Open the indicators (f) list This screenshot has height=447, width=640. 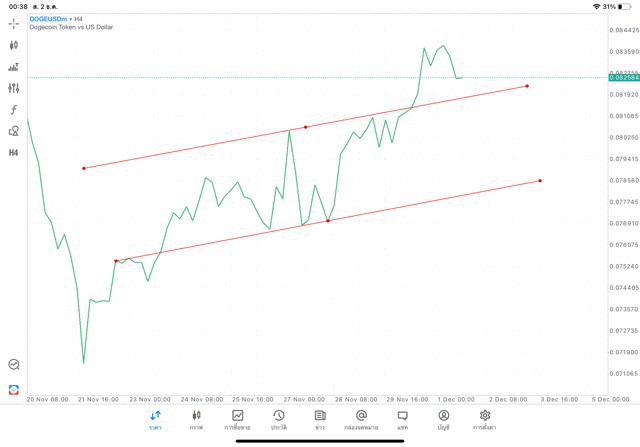(14, 110)
